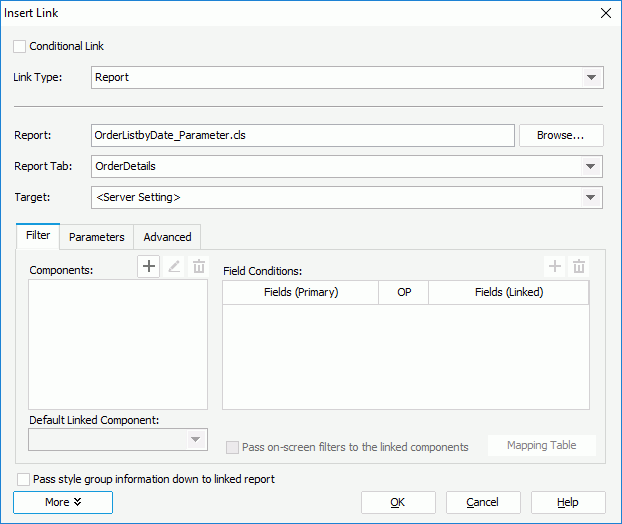
Task: Open the Target dropdown list
Action: (x=591, y=198)
